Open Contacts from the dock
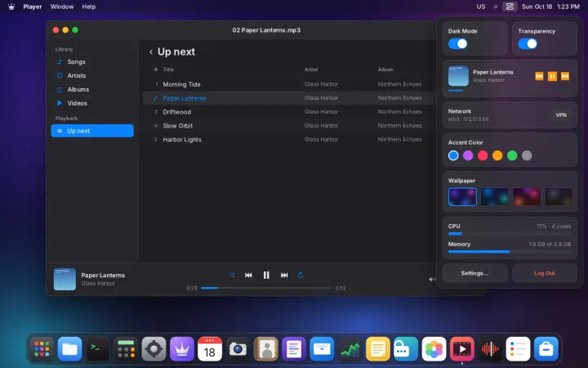Screen dimensions: 588x368 click(266, 349)
